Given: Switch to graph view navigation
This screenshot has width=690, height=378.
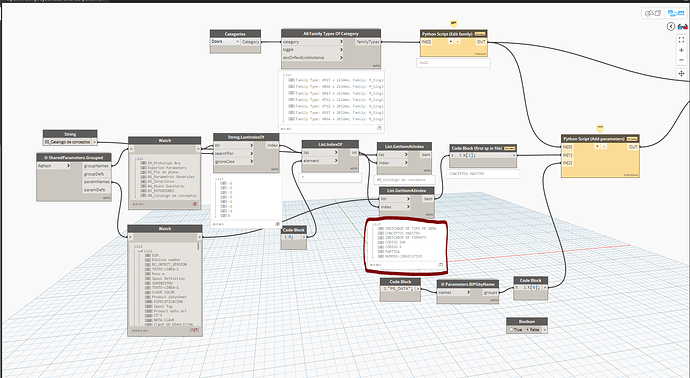Looking at the screenshot, I should tap(675, 14).
